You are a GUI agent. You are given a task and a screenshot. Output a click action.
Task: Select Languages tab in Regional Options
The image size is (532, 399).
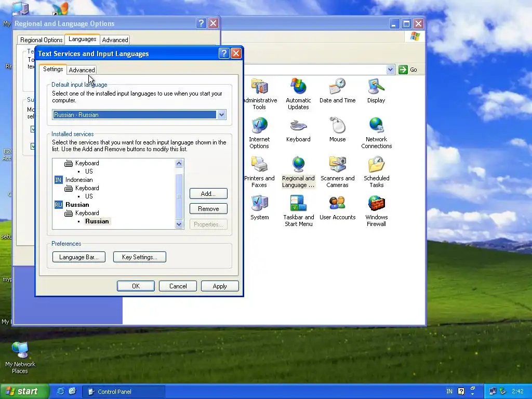(x=83, y=39)
